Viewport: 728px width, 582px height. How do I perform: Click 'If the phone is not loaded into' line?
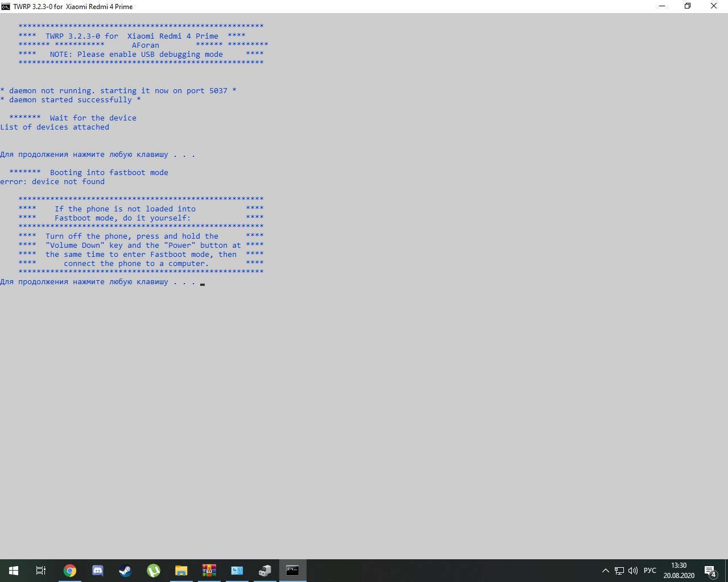[125, 209]
